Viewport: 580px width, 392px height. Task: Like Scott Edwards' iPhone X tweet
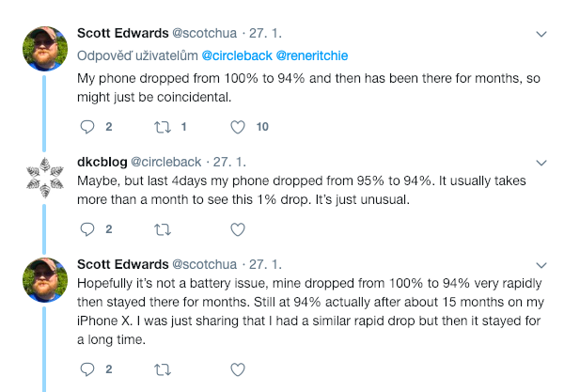tap(238, 369)
